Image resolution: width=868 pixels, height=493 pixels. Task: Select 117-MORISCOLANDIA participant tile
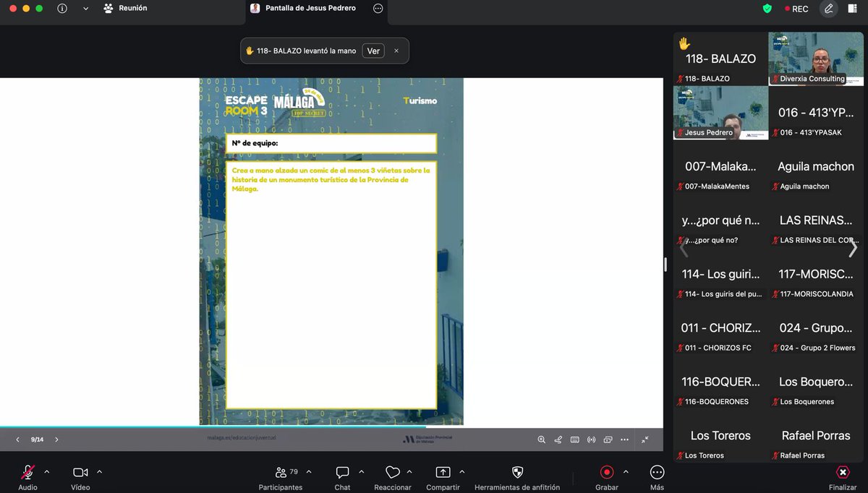pos(816,274)
